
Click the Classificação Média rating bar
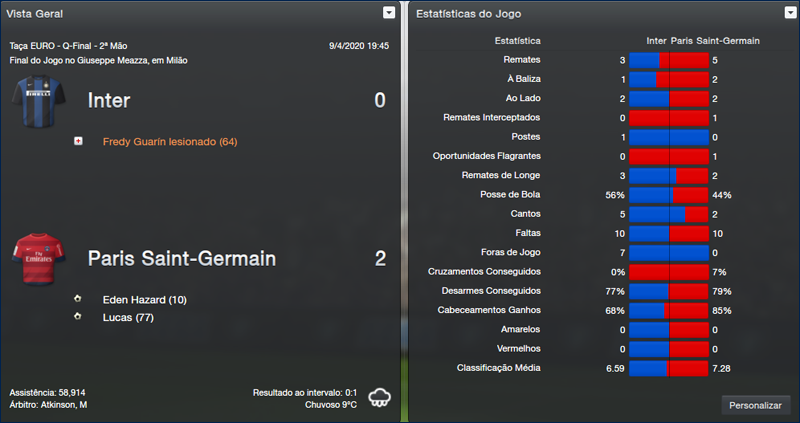[669, 368]
